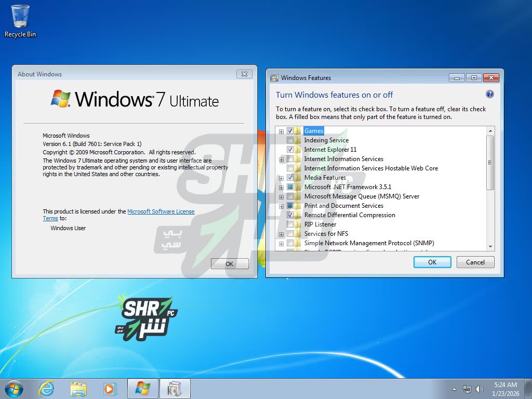Viewport: 532px width, 399px height.
Task: Uncheck the Games feature checkbox
Action: 290,130
